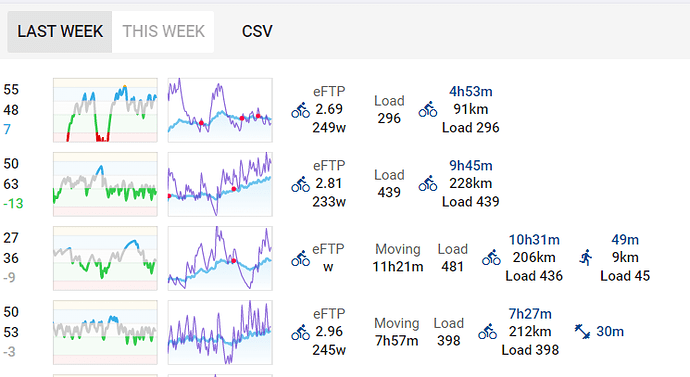Click the cycling icon next to 4h53m ride
The width and height of the screenshot is (690, 377).
pyautogui.click(x=428, y=110)
